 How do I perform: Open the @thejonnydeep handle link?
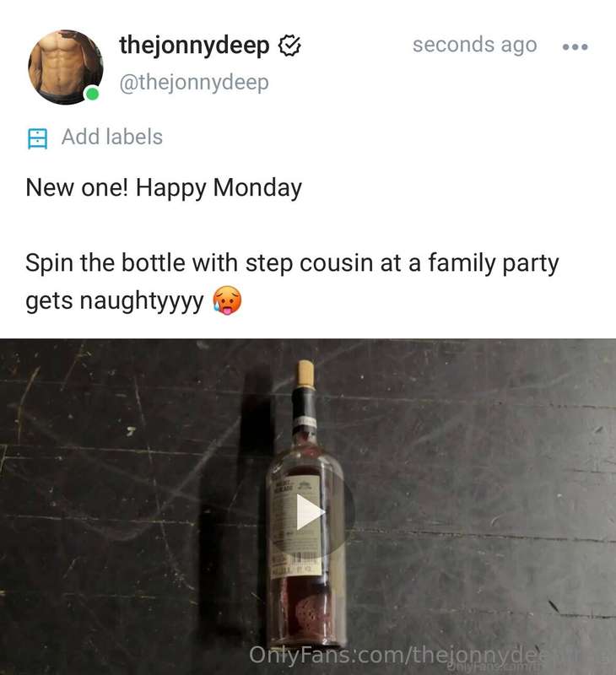pos(194,82)
